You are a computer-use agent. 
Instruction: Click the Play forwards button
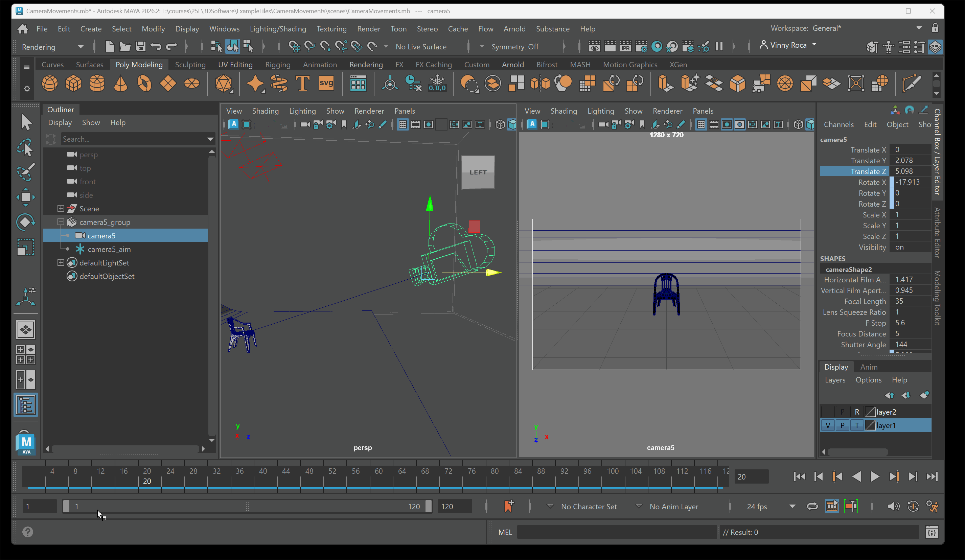(x=875, y=476)
